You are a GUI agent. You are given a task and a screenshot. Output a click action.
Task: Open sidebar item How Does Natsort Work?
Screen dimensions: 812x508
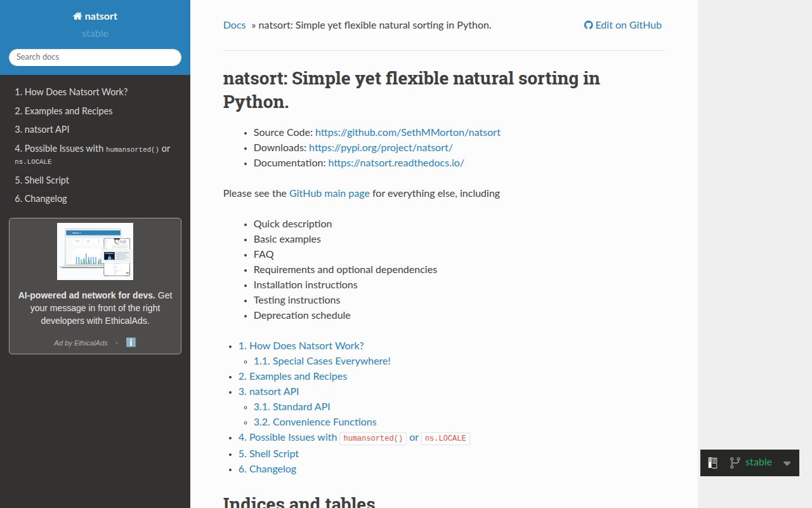tap(95, 92)
